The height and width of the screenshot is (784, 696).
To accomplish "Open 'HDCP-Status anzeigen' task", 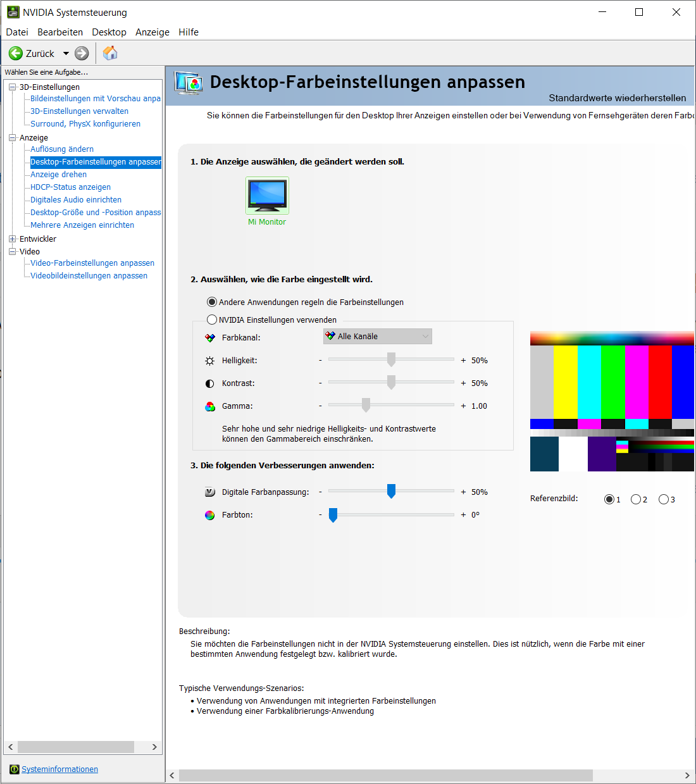I will pyautogui.click(x=71, y=187).
